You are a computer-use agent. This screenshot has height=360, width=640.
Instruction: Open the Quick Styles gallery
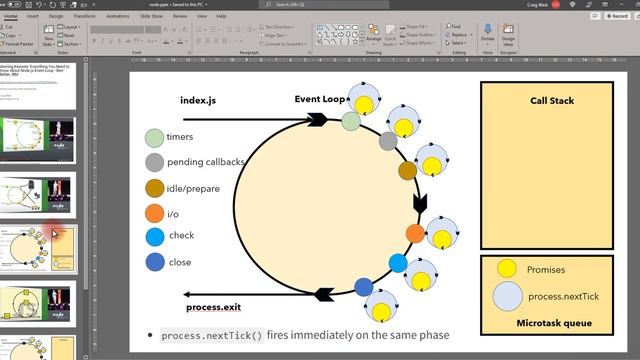(391, 35)
